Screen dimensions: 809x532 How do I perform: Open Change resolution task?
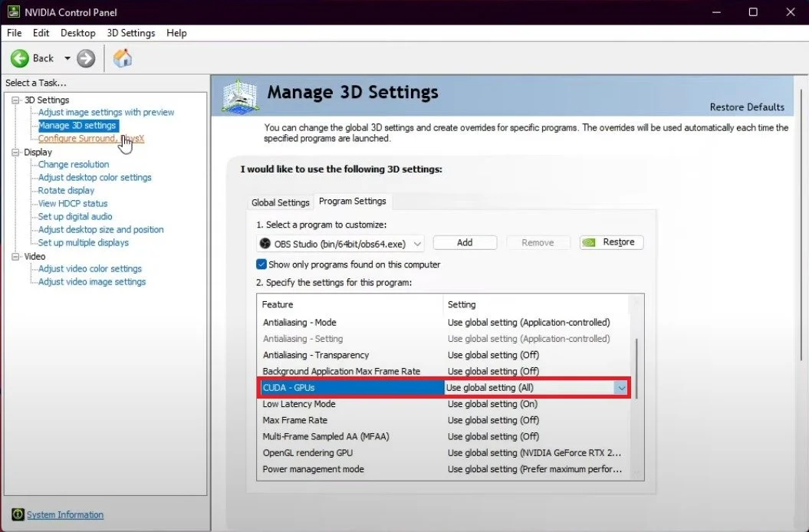(x=74, y=164)
